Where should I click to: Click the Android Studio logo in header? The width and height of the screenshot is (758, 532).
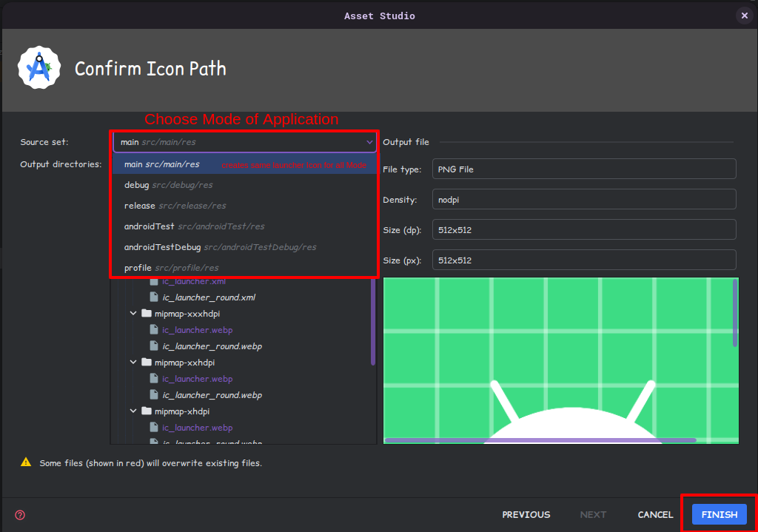[38, 68]
